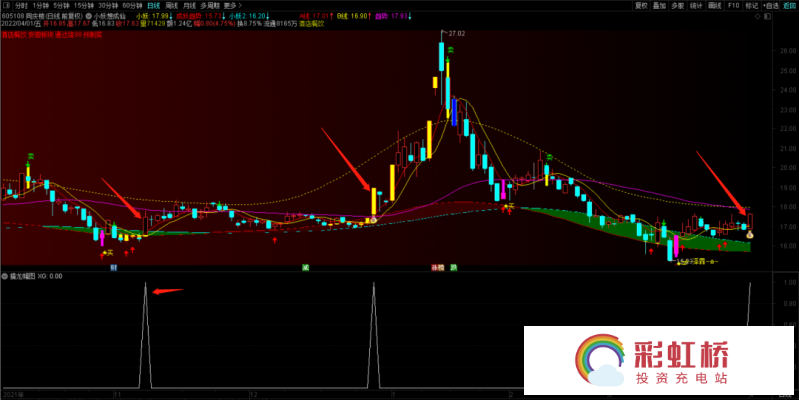The height and width of the screenshot is (400, 799).
Task: Click the 叠加 overlay button
Action: [x=659, y=6]
